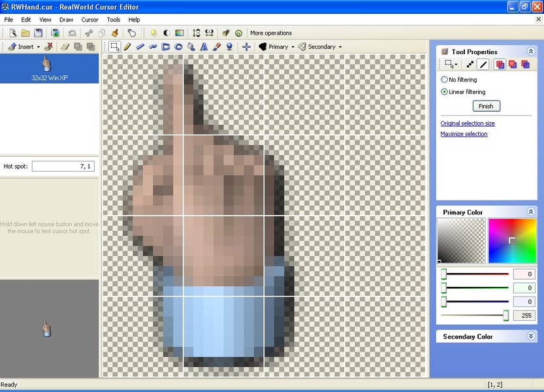The image size is (544, 392).
Task: Select the Move crosshair tool
Action: (246, 47)
